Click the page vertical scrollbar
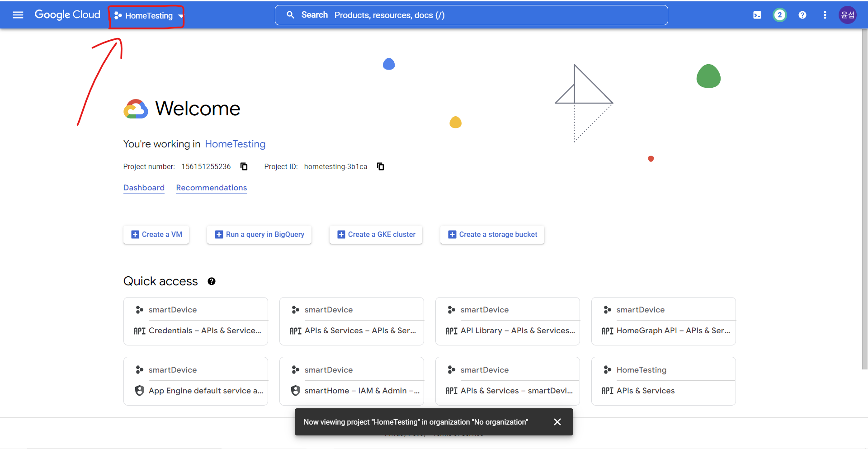The width and height of the screenshot is (868, 449). tap(864, 199)
